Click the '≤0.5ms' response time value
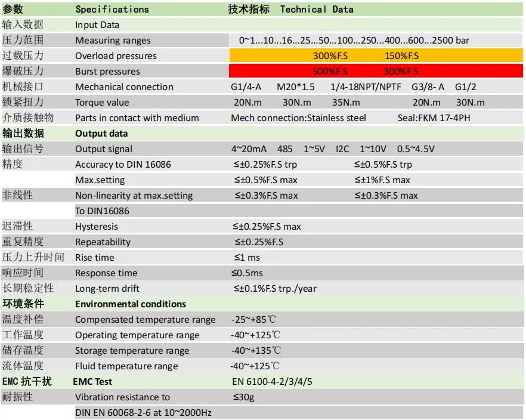The width and height of the screenshot is (526, 420). (247, 273)
